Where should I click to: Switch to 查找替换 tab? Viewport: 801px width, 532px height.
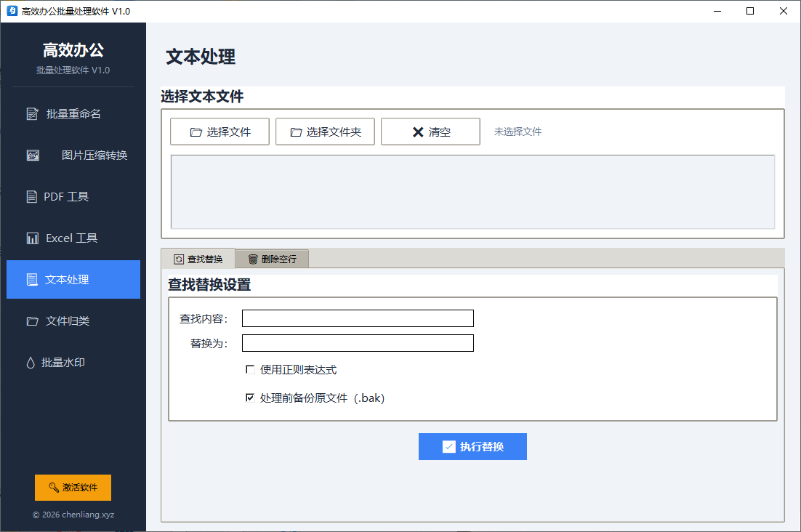[198, 259]
